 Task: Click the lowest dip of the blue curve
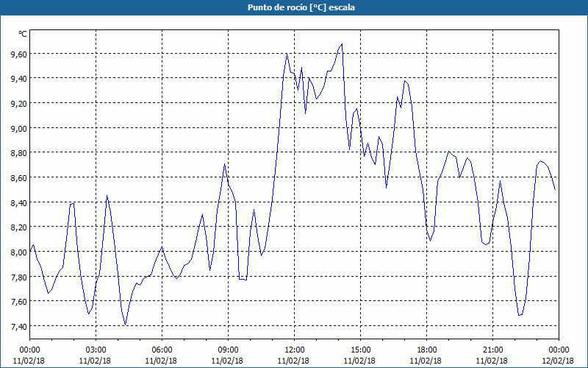[125, 325]
